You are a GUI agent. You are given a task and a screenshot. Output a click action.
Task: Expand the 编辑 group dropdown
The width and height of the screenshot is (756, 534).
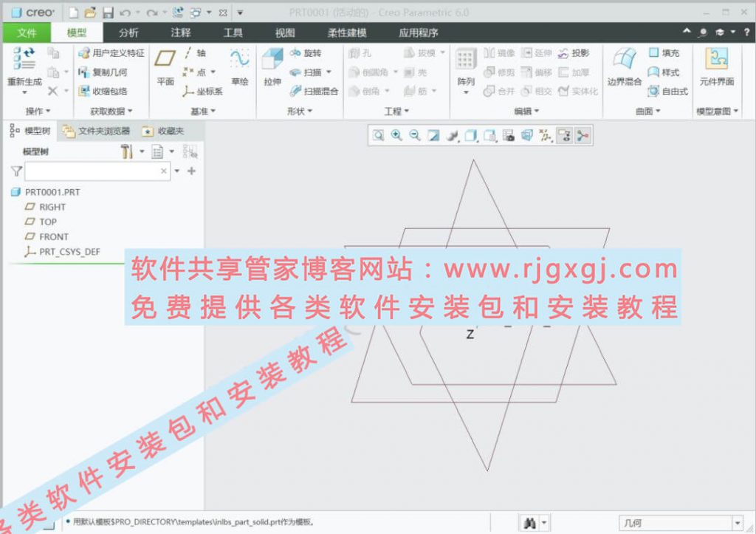526,112
